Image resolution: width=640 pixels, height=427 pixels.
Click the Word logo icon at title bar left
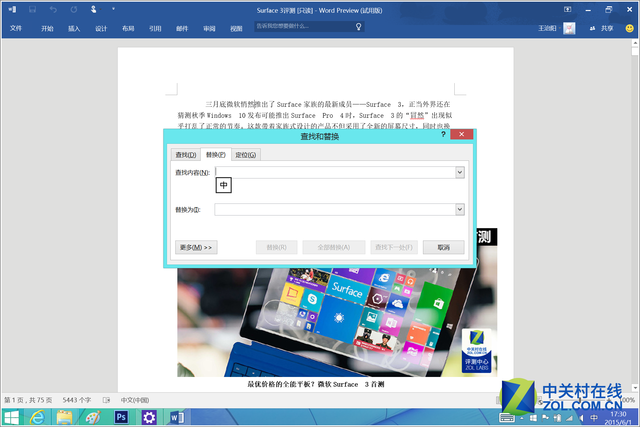[12, 9]
